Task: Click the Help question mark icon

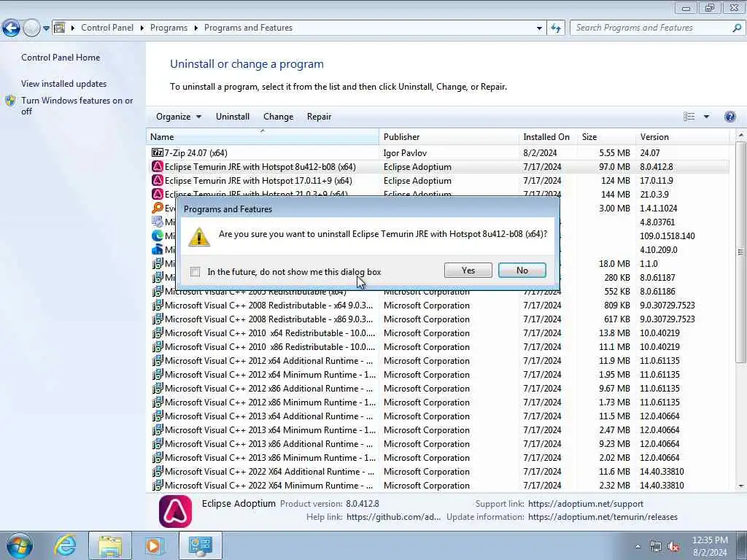Action: point(729,117)
